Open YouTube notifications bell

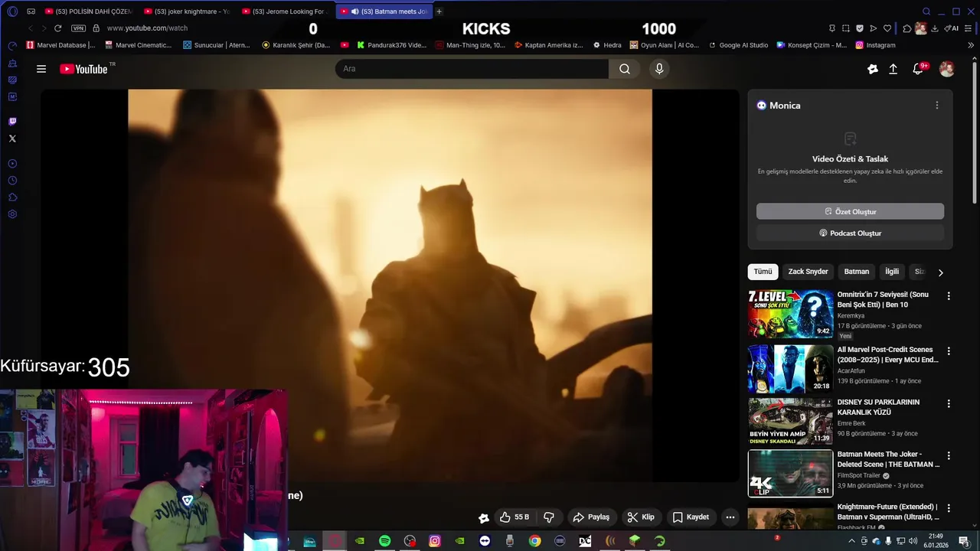pyautogui.click(x=918, y=69)
